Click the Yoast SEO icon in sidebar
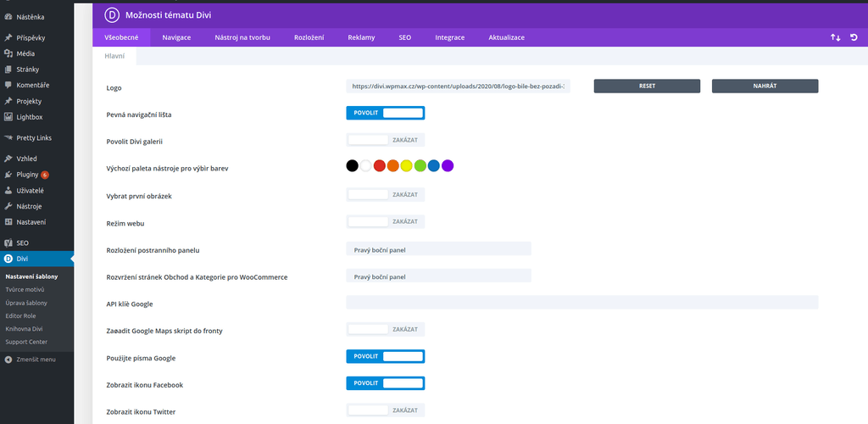This screenshot has height=424, width=868. click(x=8, y=243)
